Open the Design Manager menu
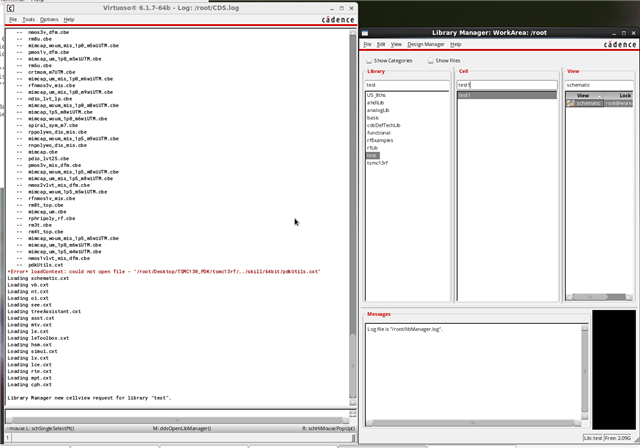This screenshot has height=448, width=640. click(426, 45)
